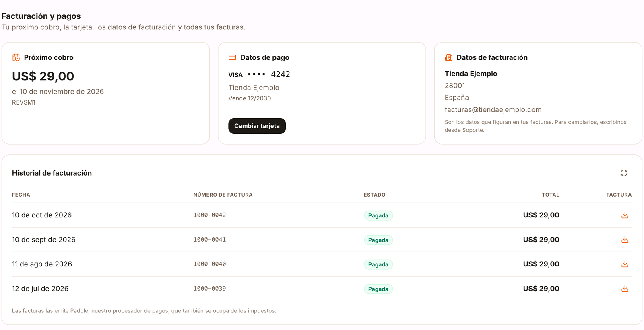Viewport: 644px width, 330px height.
Task: Select invoice number 1000-0039
Action: (210, 289)
